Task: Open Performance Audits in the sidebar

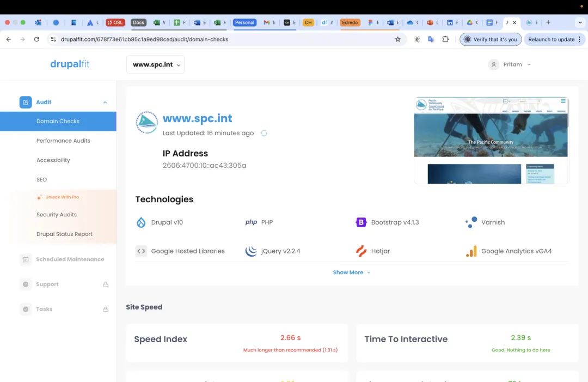Action: 63,141
